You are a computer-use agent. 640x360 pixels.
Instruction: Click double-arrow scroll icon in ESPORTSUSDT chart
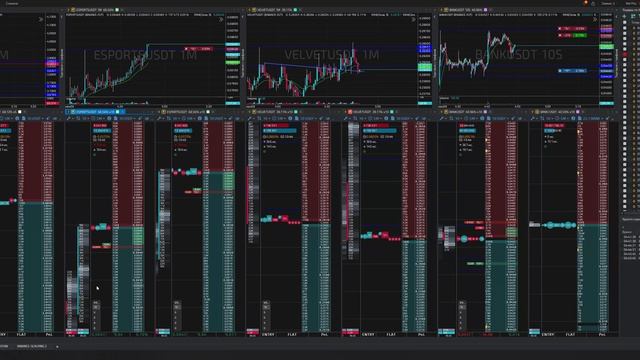(221, 19)
